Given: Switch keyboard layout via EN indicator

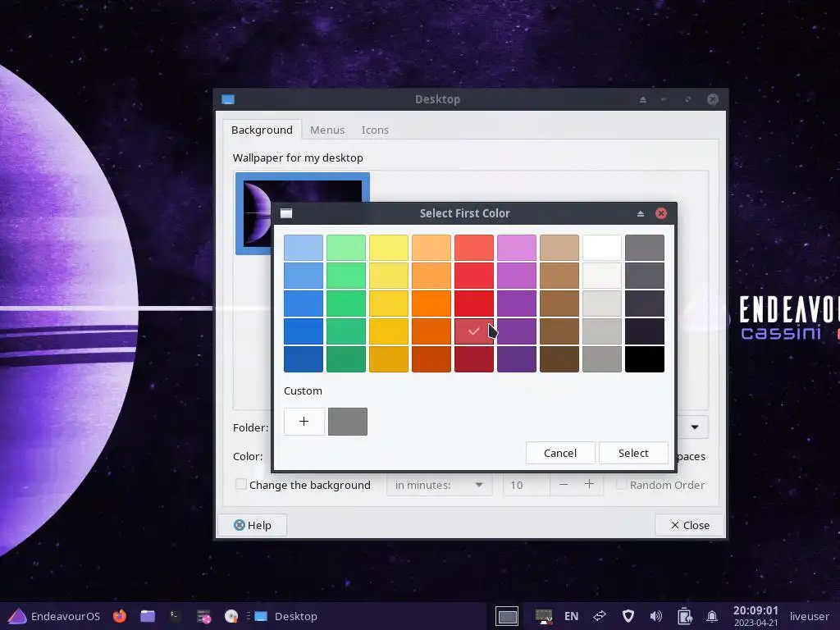Looking at the screenshot, I should point(571,616).
